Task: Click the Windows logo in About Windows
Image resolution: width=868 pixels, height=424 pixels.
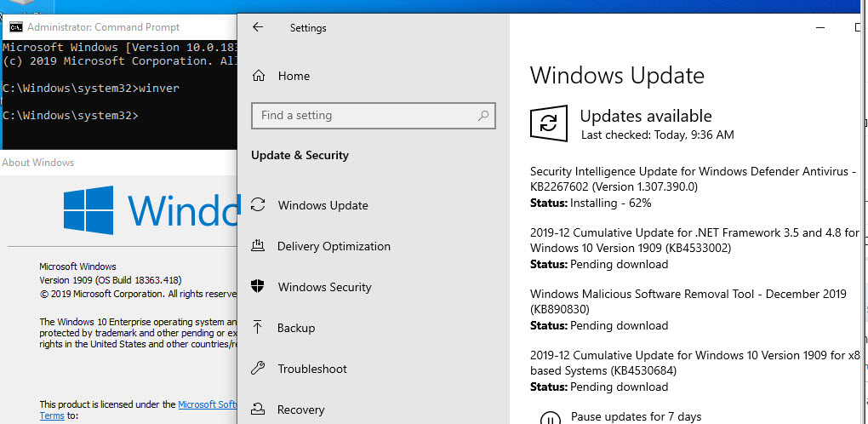Action: pyautogui.click(x=89, y=209)
